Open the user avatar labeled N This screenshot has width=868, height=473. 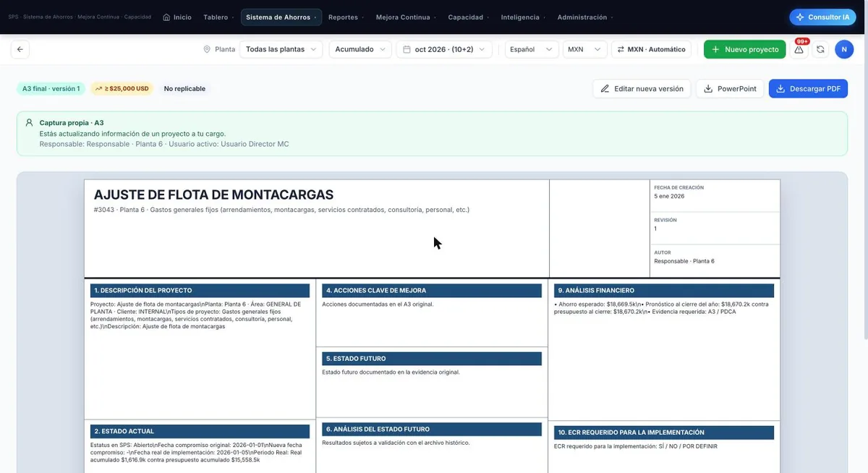pos(844,49)
